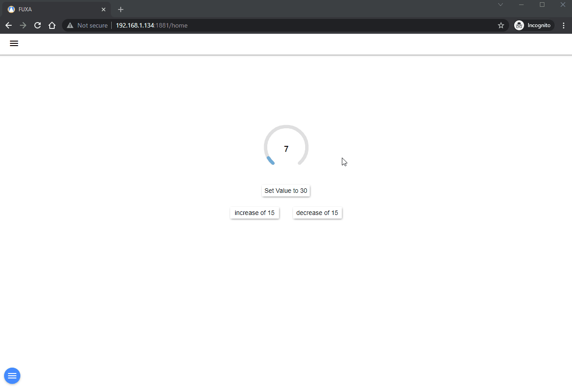Open Chrome three-dot menu
Image resolution: width=572 pixels, height=392 pixels.
point(563,25)
